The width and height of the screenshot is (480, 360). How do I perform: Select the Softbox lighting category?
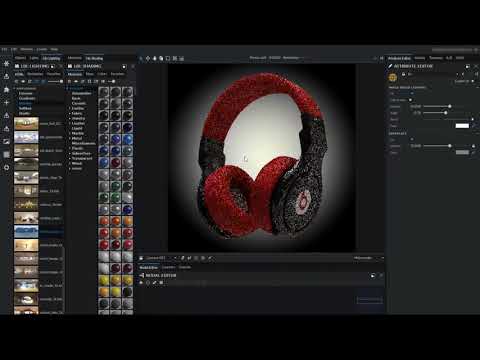[x=25, y=108]
